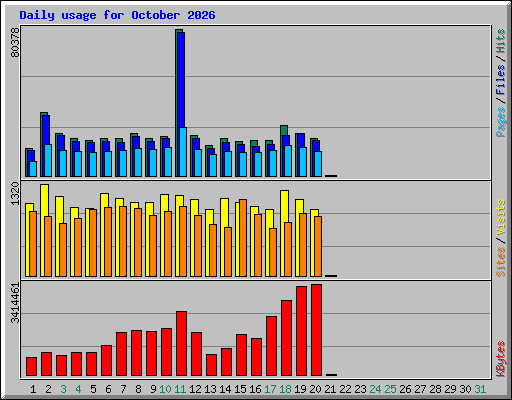Screen dimensions: 512x400
Task: Click the red KBytes bar for day 19
Action: [x=301, y=331]
